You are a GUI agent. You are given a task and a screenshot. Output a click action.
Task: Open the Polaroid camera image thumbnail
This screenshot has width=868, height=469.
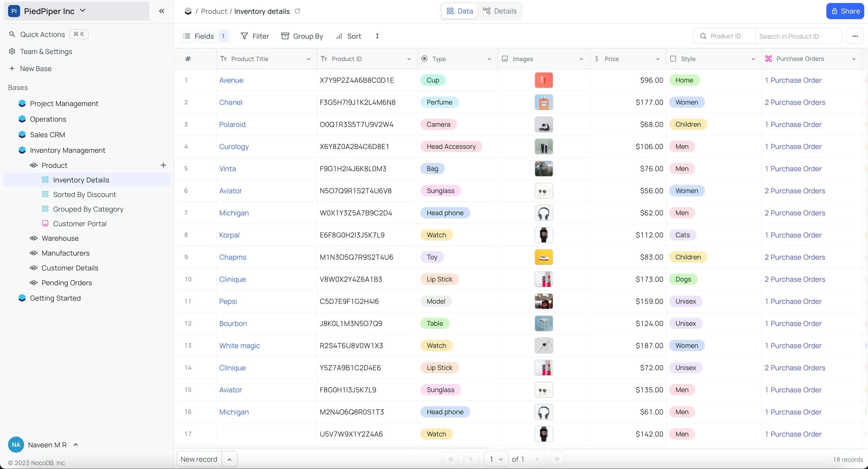coord(543,124)
